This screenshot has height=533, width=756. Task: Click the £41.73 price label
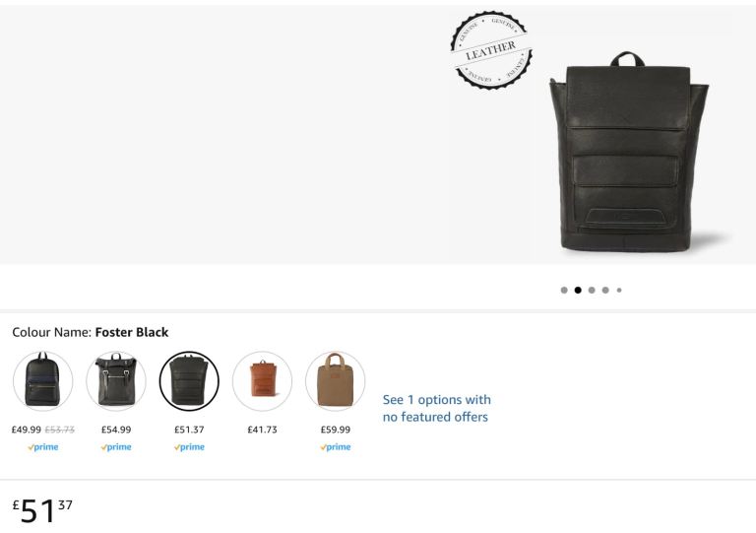click(262, 430)
